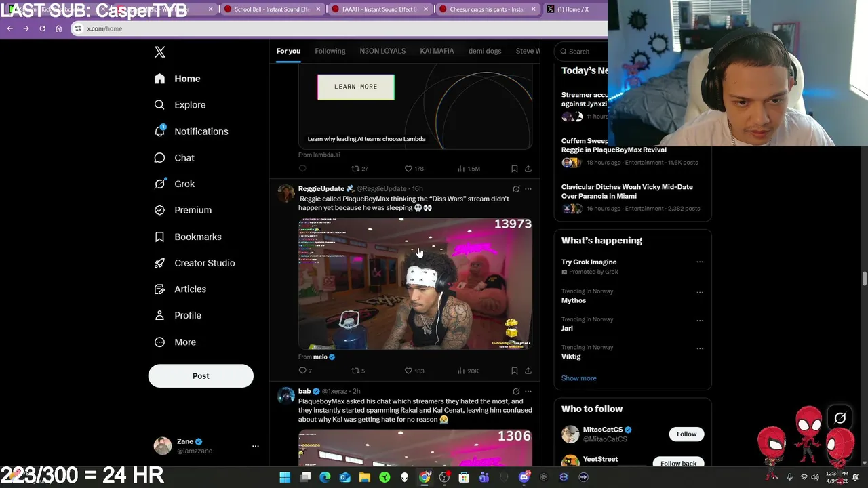The height and width of the screenshot is (488, 868).
Task: Reload the page in the browser toolbar
Action: [42, 28]
